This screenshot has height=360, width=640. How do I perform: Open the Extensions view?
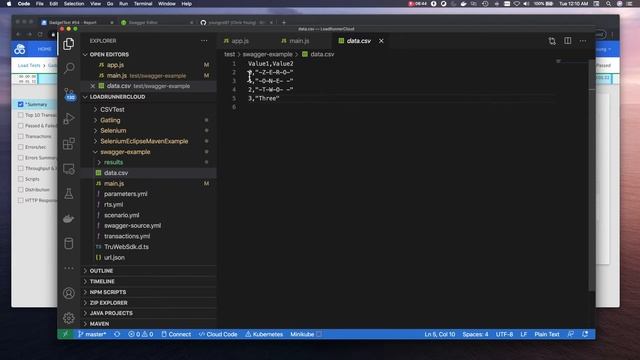[69, 144]
